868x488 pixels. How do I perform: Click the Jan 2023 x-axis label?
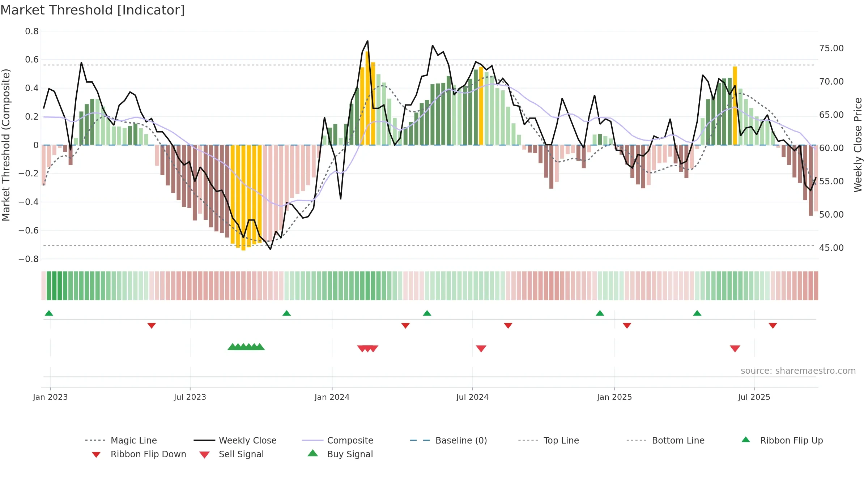click(x=50, y=397)
